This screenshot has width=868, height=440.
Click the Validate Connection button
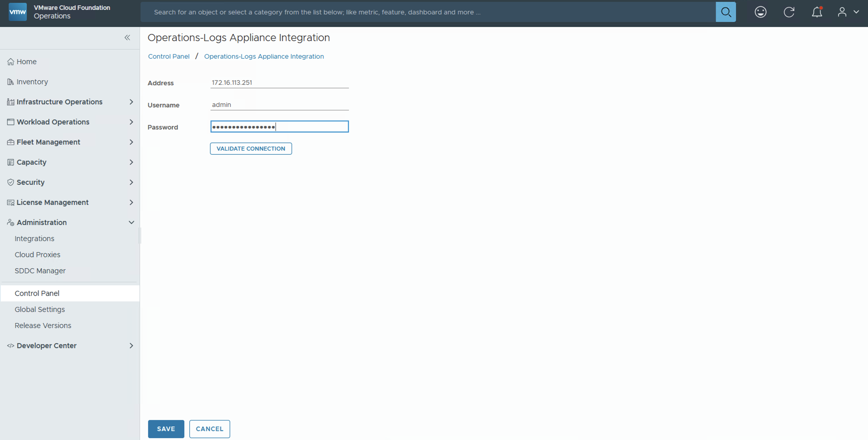click(x=251, y=148)
